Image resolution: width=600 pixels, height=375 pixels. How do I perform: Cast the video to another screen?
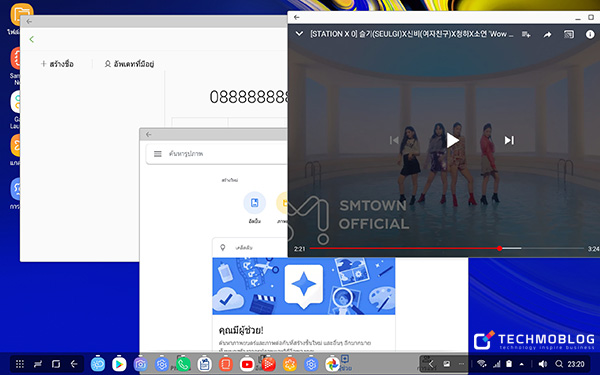coord(569,34)
